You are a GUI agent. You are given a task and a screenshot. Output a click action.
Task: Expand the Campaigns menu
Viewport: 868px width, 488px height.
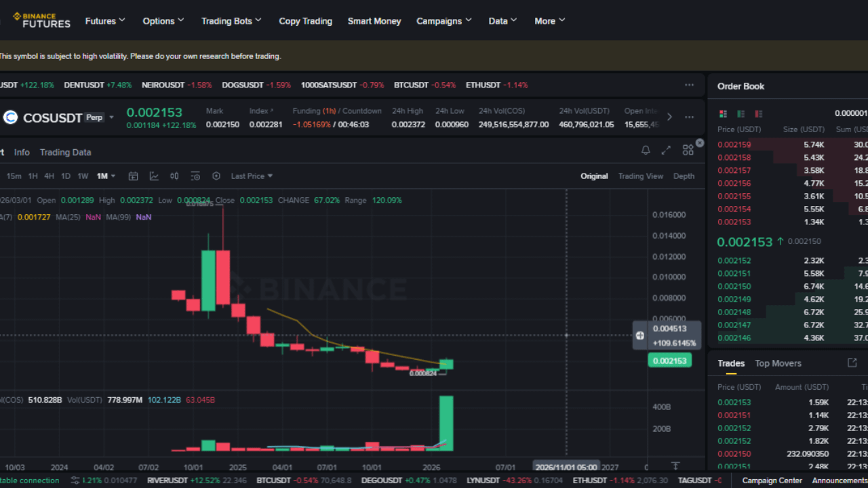444,21
